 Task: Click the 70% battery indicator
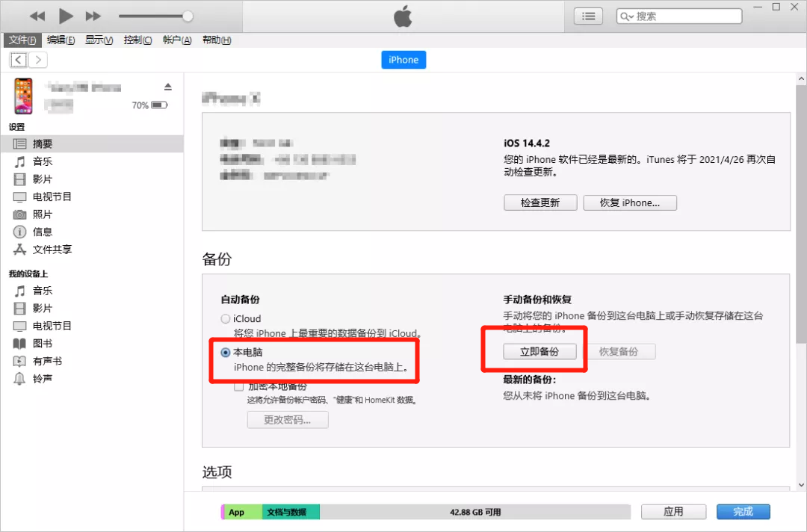click(x=149, y=105)
